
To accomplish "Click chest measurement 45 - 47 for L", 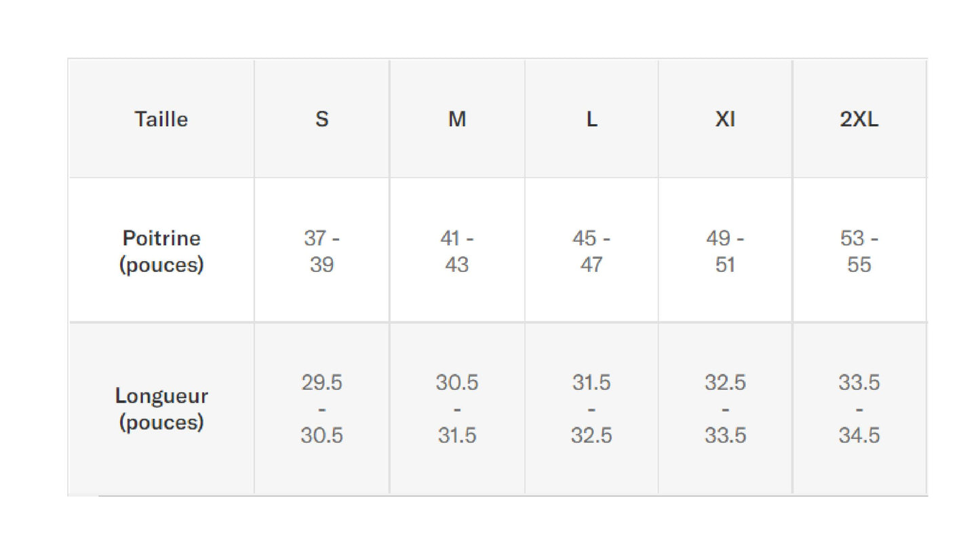I will (591, 251).
